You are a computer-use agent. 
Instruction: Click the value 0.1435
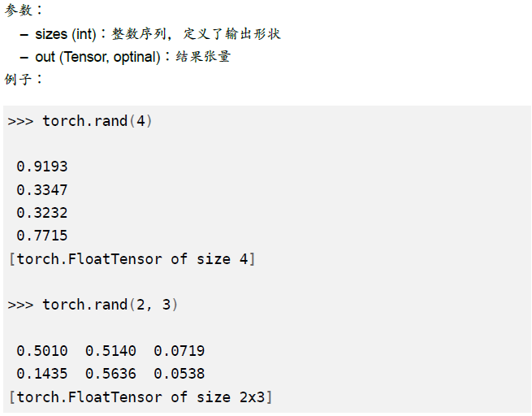tap(42, 374)
